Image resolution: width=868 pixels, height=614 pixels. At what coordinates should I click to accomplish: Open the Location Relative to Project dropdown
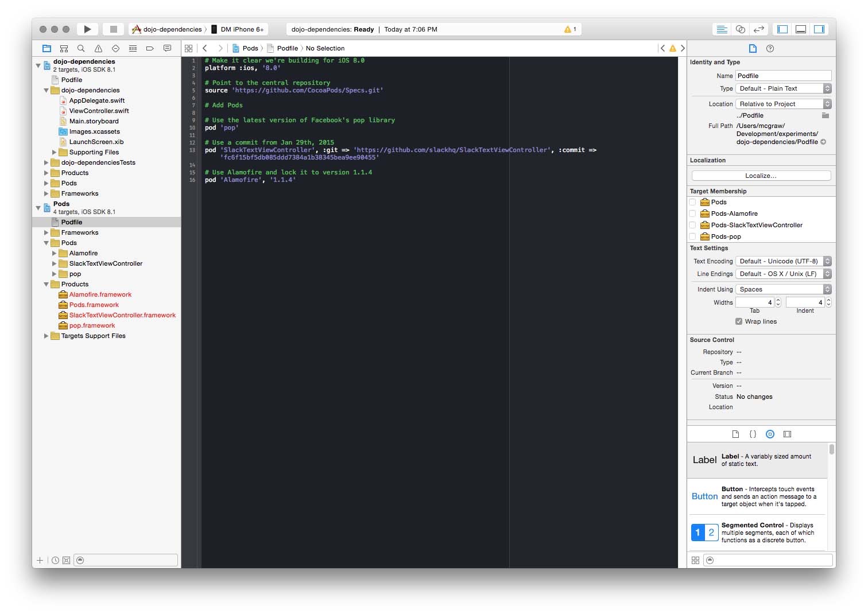tap(784, 104)
